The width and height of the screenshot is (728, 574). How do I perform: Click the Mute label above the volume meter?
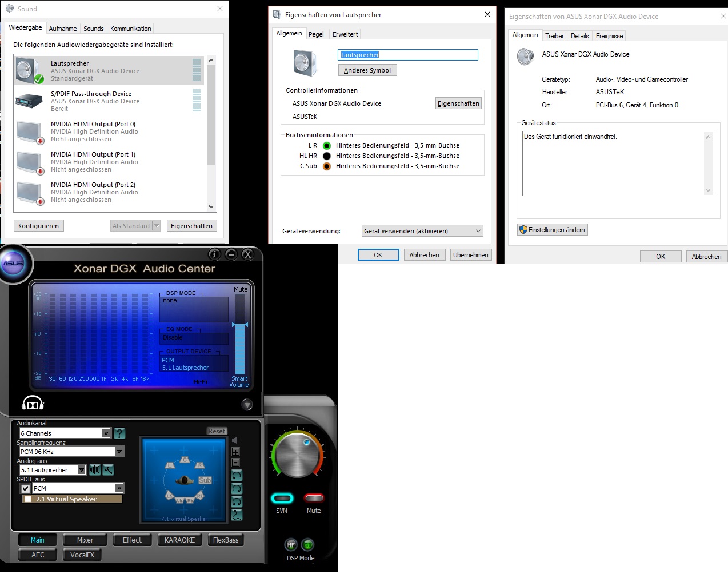tap(241, 289)
